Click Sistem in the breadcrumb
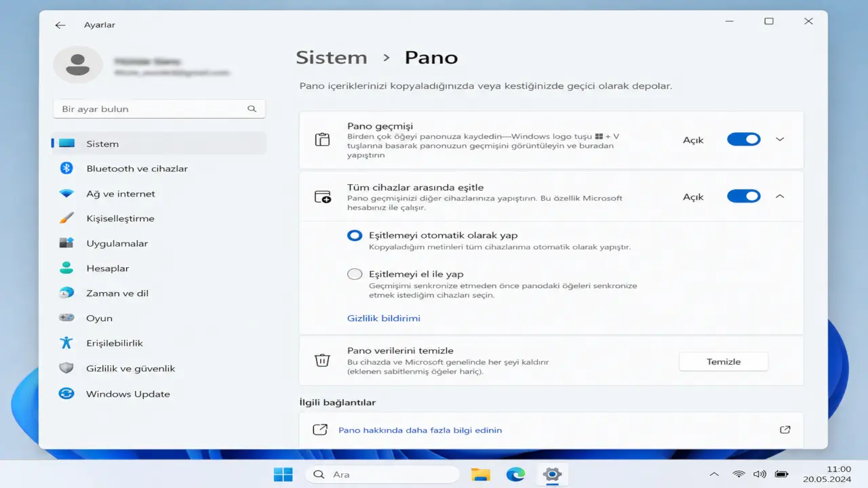The image size is (868, 488). point(332,58)
